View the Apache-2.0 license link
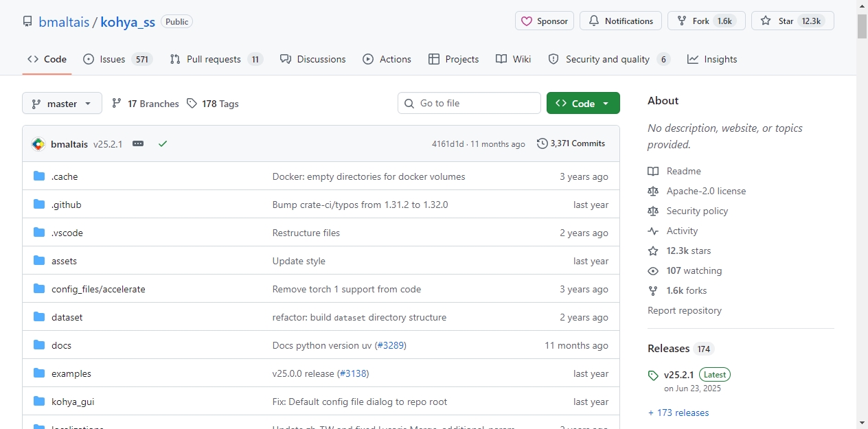868x429 pixels. pos(697,191)
